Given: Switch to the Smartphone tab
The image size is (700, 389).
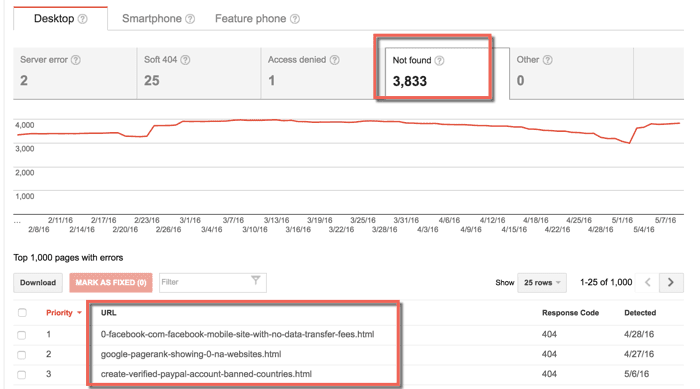Looking at the screenshot, I should (x=152, y=19).
